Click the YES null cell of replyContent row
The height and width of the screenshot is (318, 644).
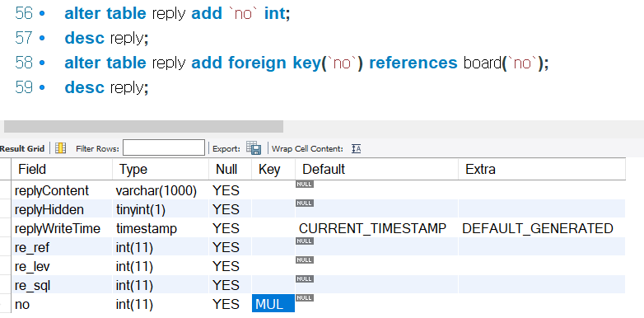coord(230,190)
